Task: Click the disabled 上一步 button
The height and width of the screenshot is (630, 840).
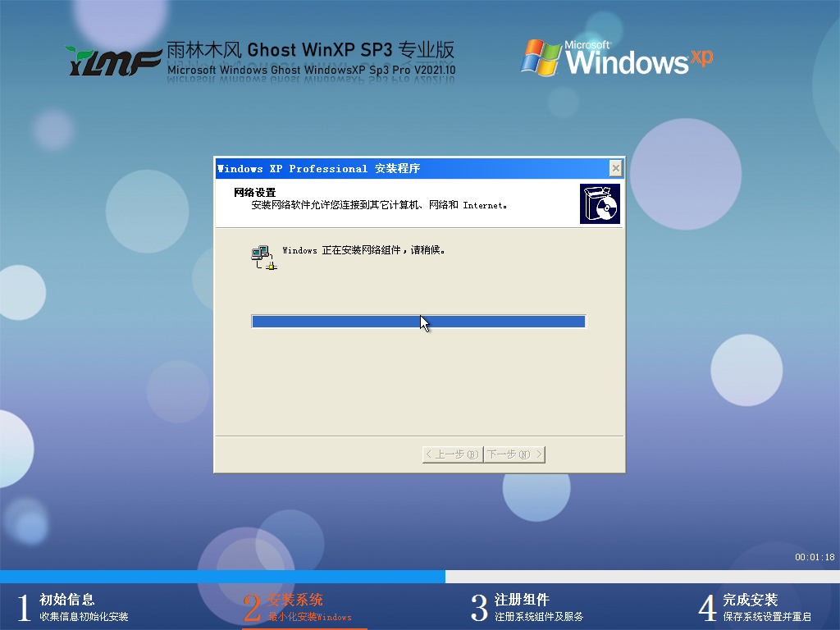Action: pos(451,454)
